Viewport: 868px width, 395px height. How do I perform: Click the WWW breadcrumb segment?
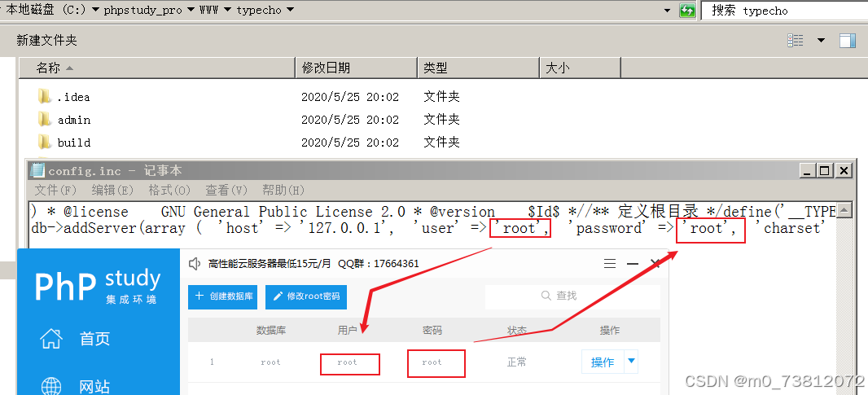pyautogui.click(x=209, y=10)
